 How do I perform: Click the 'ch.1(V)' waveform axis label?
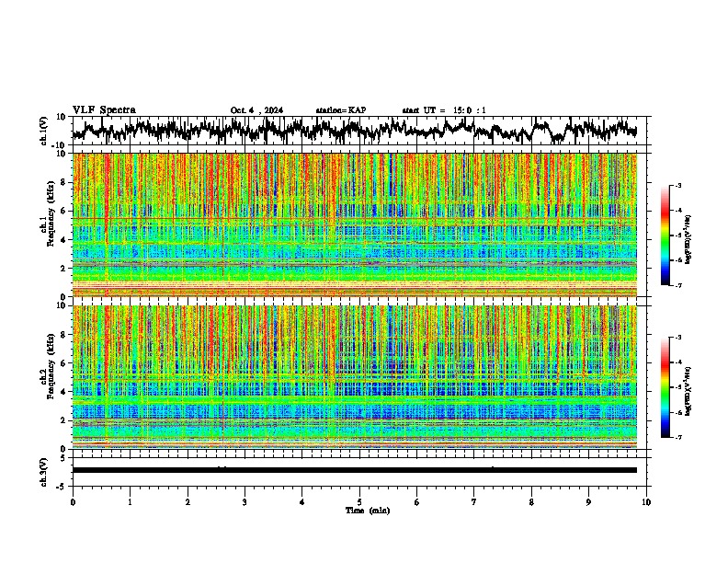click(44, 131)
